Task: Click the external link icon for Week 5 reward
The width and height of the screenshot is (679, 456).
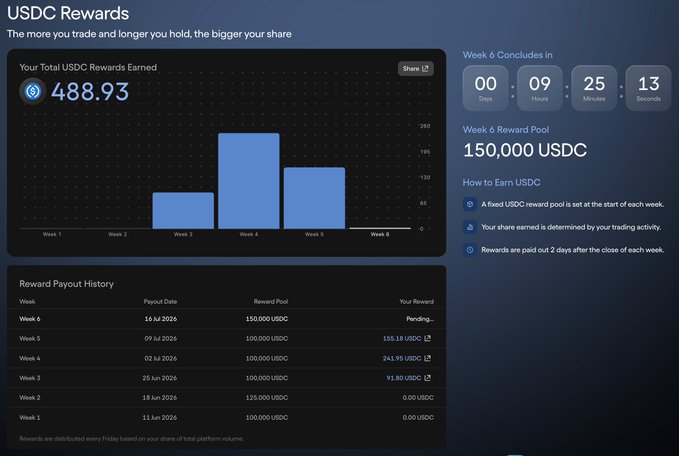Action: pos(427,338)
